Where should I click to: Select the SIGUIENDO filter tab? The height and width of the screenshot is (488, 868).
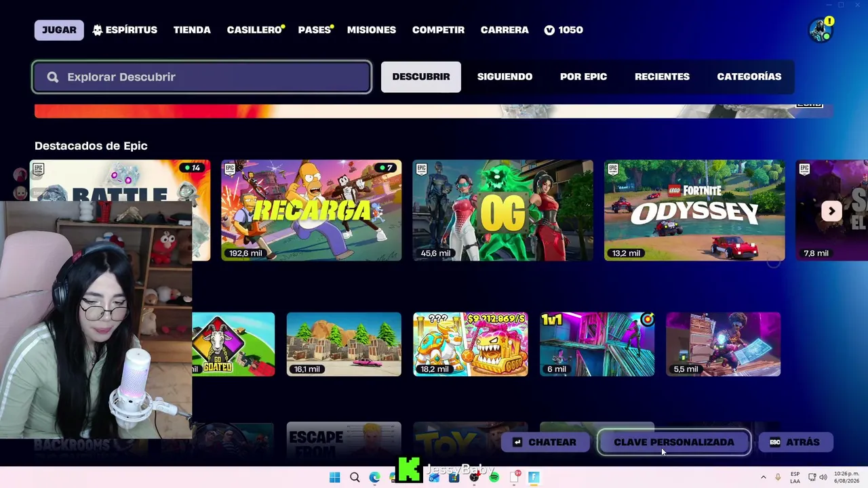click(x=505, y=77)
